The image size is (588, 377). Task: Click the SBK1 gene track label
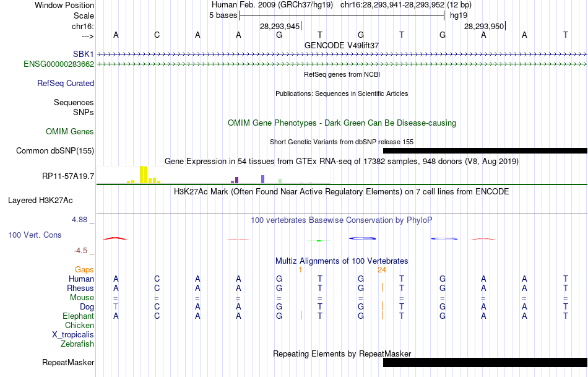pos(84,54)
